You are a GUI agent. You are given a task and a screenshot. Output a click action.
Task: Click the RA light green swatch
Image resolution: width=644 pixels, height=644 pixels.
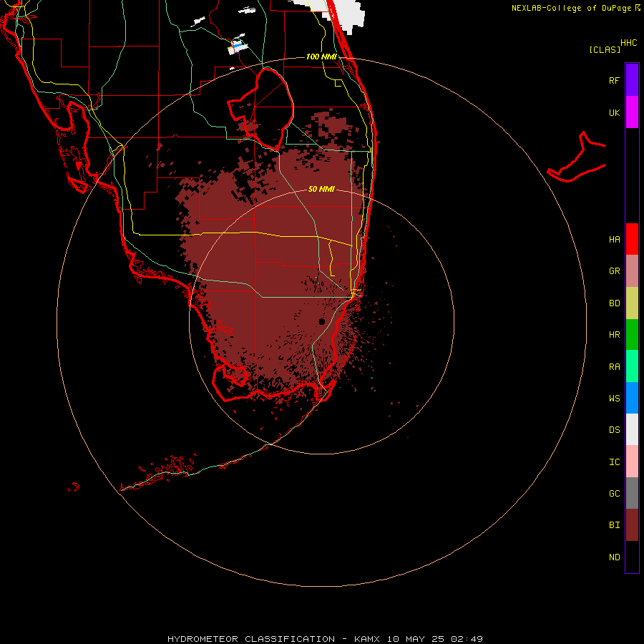[632, 366]
